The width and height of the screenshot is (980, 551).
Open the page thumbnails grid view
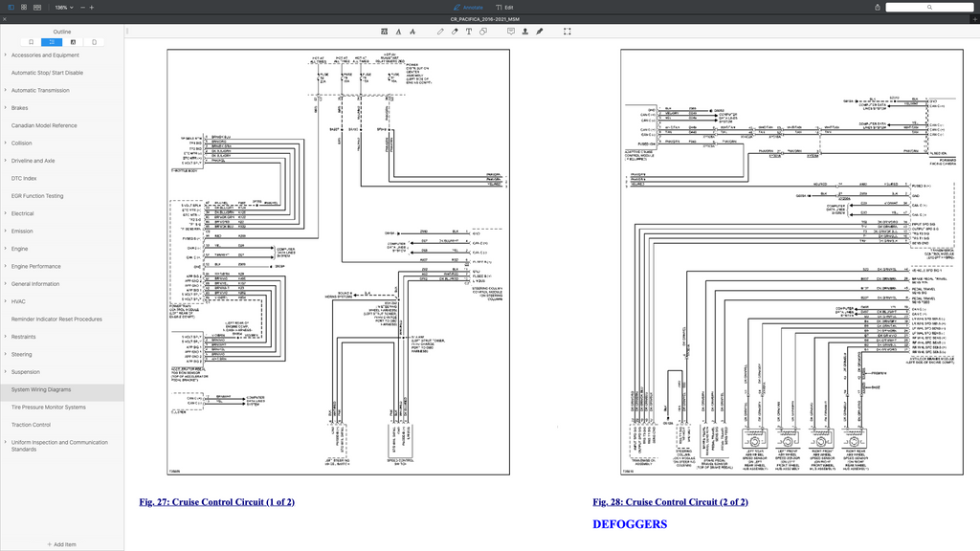pos(24,8)
